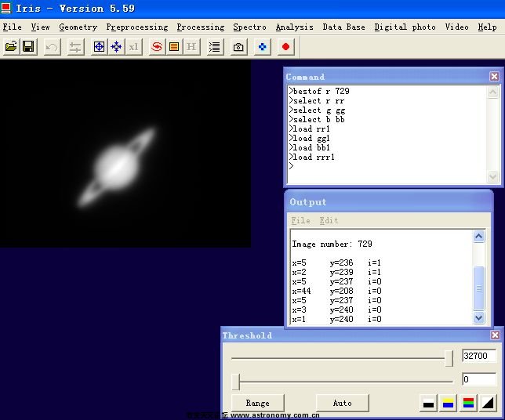The width and height of the screenshot is (505, 420).
Task: Click the Output window scroll up arrow
Action: [x=479, y=237]
